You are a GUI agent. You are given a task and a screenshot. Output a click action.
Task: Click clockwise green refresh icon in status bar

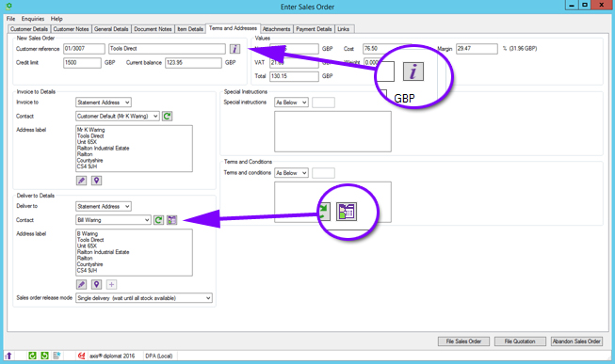pyautogui.click(x=32, y=356)
